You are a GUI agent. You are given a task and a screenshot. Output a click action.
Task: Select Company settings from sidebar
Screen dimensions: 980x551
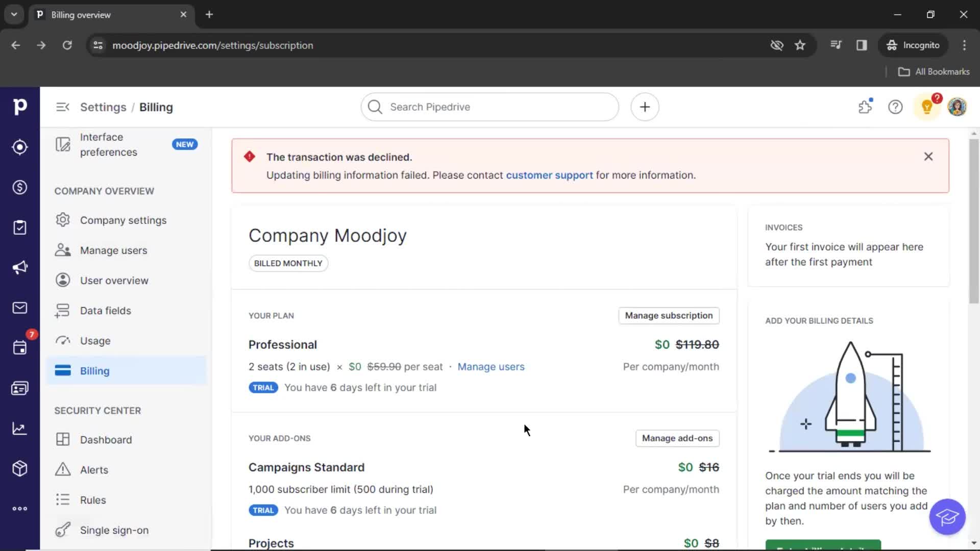(123, 220)
